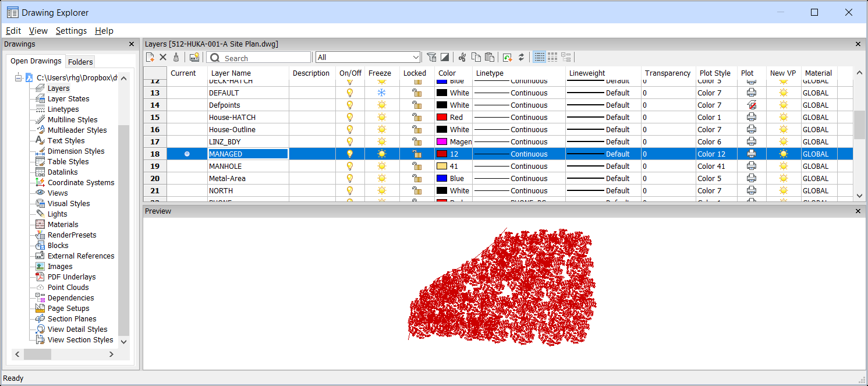Screen dimensions: 868x386
Task: Toggle lock for Defpoints layer
Action: pos(417,105)
